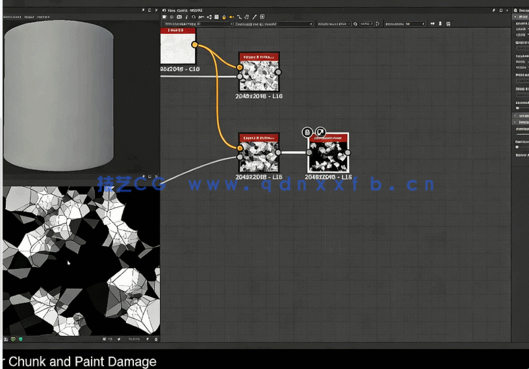Viewport: 529px width, 369px height.
Task: Click the output connector of the highlighted node
Action: coord(347,152)
